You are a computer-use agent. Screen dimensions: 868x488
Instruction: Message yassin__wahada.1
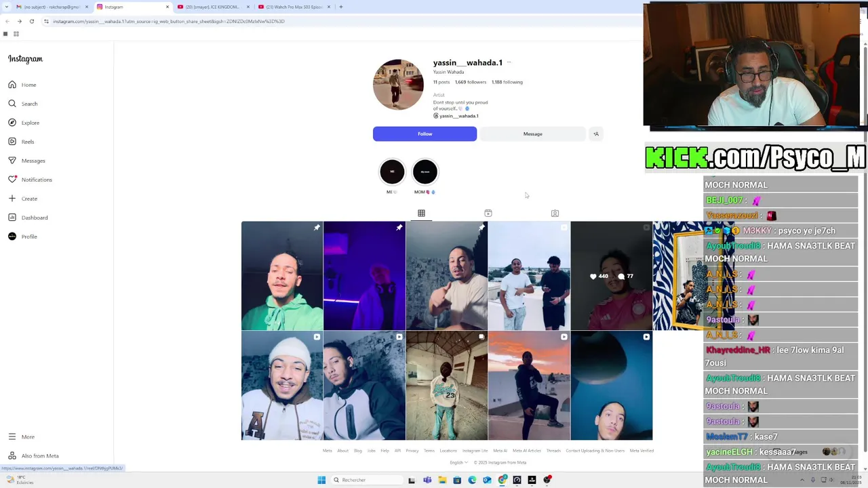[532, 134]
